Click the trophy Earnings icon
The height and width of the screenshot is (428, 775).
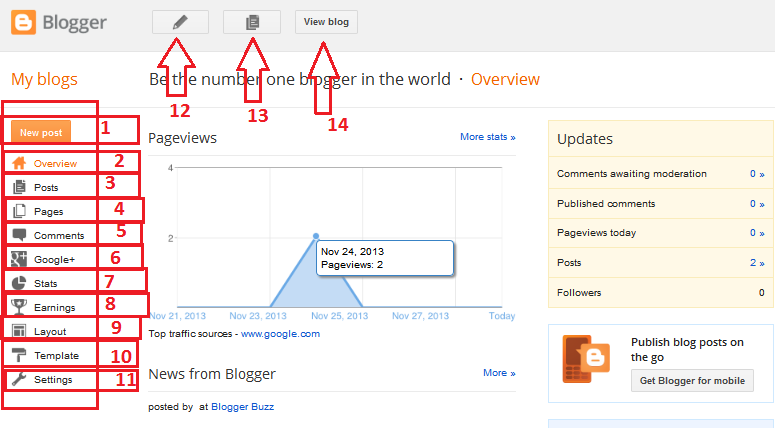(19, 306)
